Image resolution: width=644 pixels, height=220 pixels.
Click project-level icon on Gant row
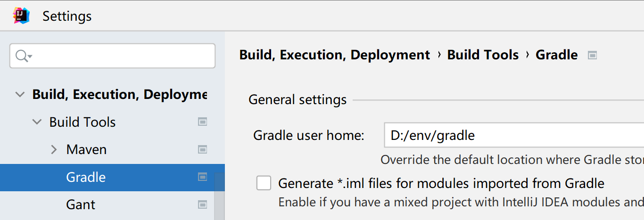coord(202,204)
